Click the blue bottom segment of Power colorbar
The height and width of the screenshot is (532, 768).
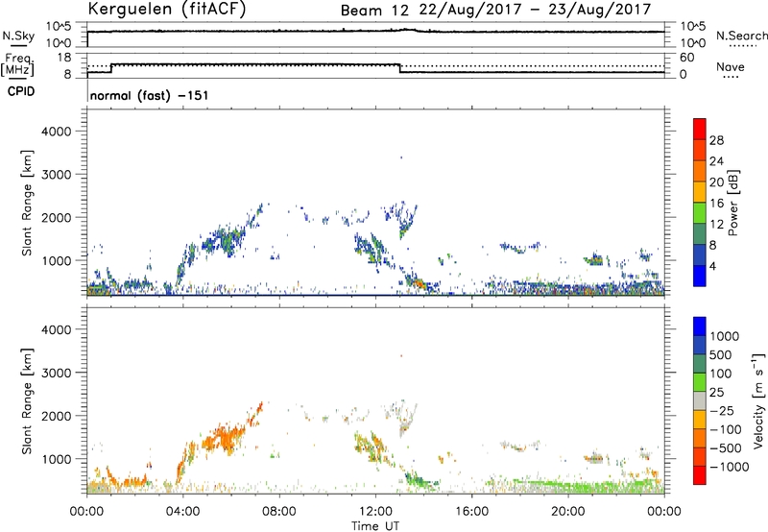700,276
